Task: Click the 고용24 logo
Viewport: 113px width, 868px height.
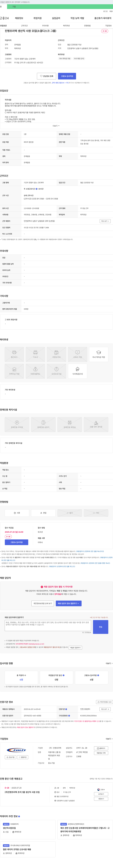Action: point(4,18)
